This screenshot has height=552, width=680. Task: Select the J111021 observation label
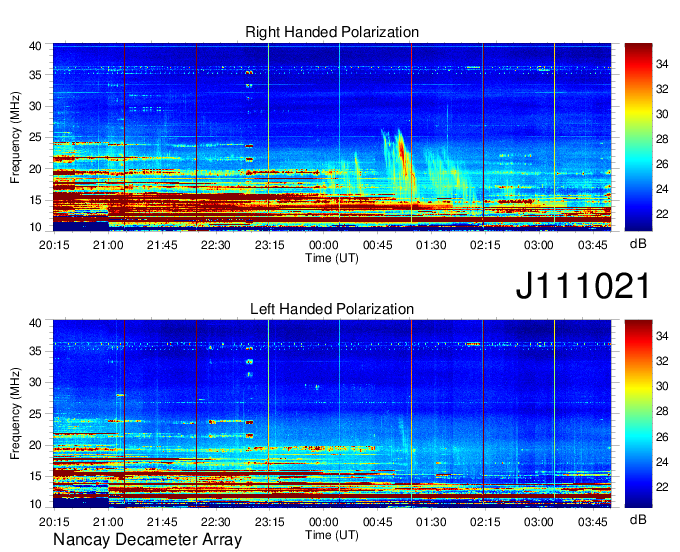[584, 286]
